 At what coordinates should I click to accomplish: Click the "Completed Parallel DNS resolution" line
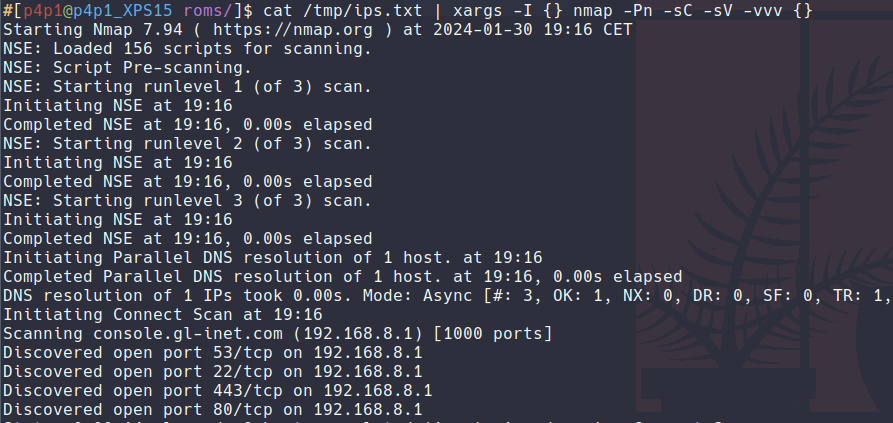point(343,276)
